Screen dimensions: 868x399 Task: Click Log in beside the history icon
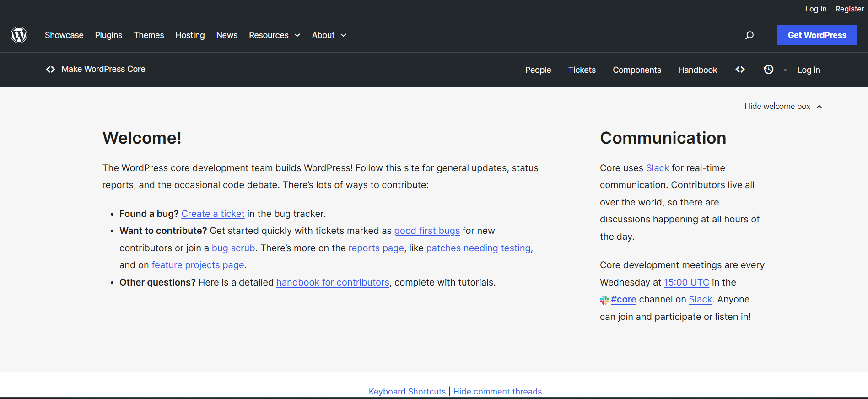[x=809, y=70]
